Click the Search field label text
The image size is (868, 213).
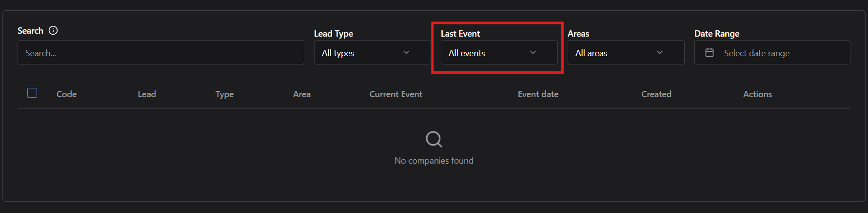pos(30,31)
